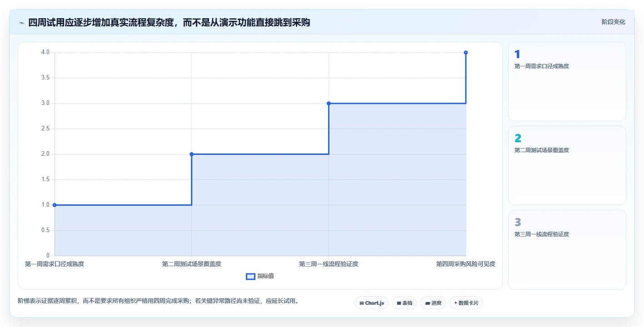This screenshot has height=327, width=644.
Task: Click the data point at value 3.0
Action: pyautogui.click(x=329, y=103)
